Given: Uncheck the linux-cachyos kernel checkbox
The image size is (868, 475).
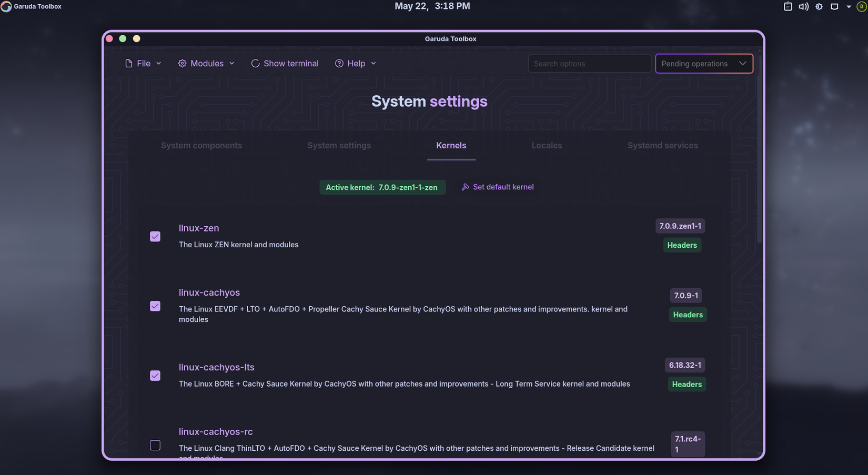Looking at the screenshot, I should coord(155,306).
